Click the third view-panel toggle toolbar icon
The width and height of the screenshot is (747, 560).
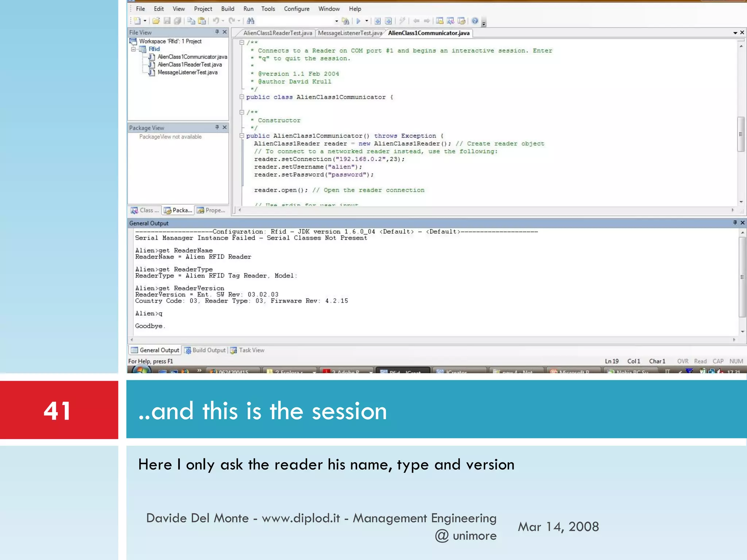click(x=461, y=21)
